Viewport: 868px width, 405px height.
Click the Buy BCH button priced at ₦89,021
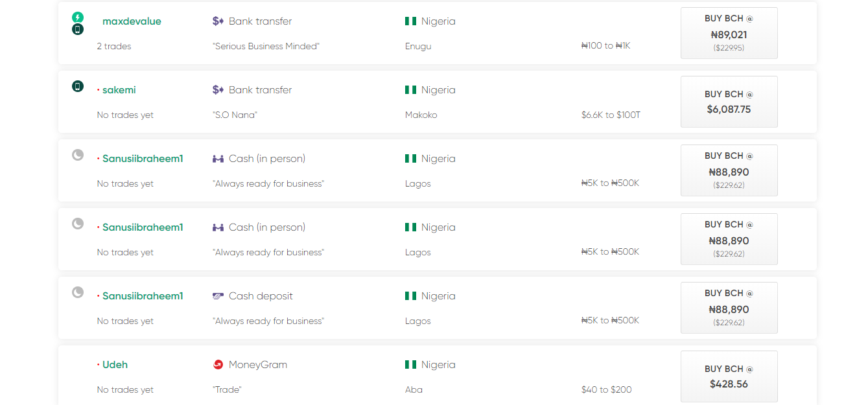click(x=729, y=33)
